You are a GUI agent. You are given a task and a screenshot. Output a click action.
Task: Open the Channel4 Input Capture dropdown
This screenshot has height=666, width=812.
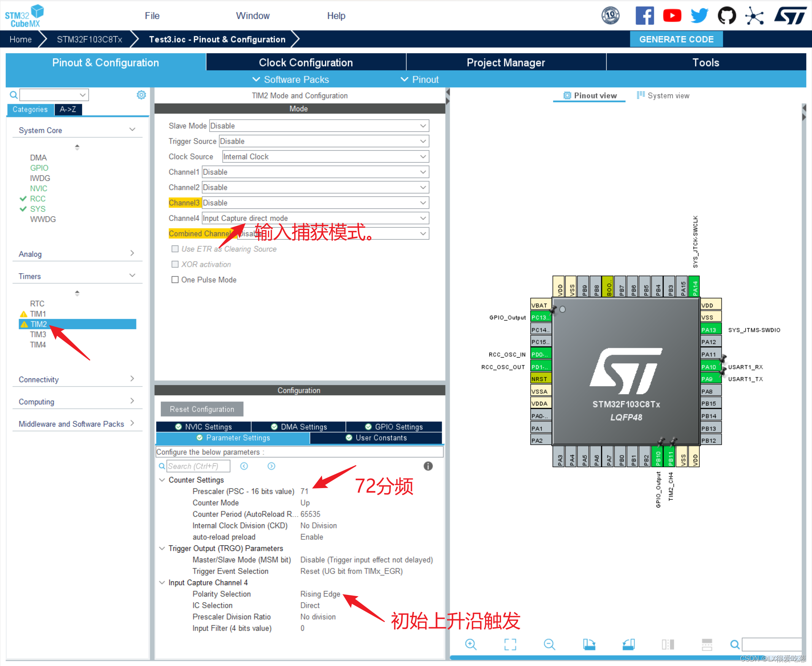click(315, 218)
